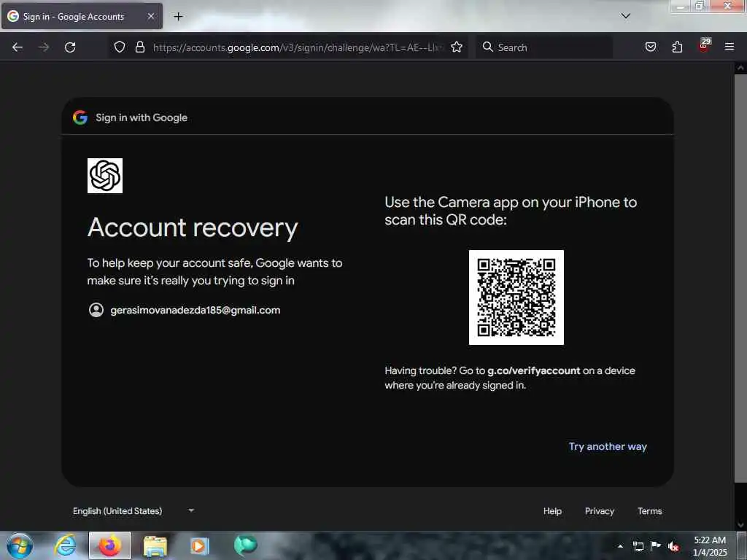
Task: Reload the current page
Action: (70, 47)
